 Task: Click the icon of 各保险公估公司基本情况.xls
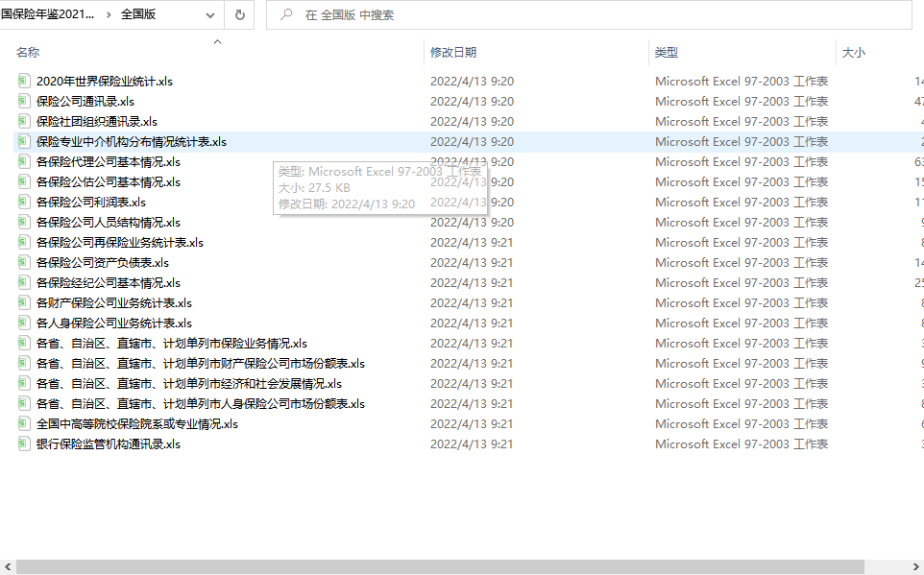click(24, 181)
